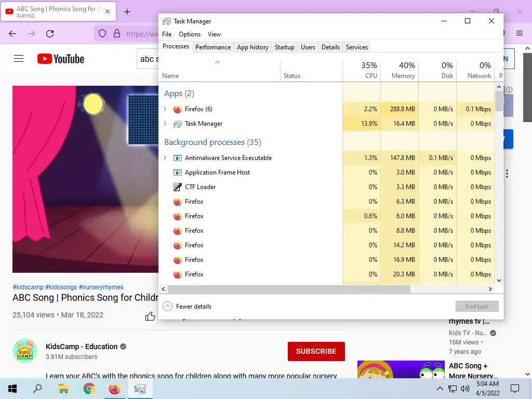Click the sort arrow above the Name column
This screenshot has width=532, height=399.
coord(218,62)
